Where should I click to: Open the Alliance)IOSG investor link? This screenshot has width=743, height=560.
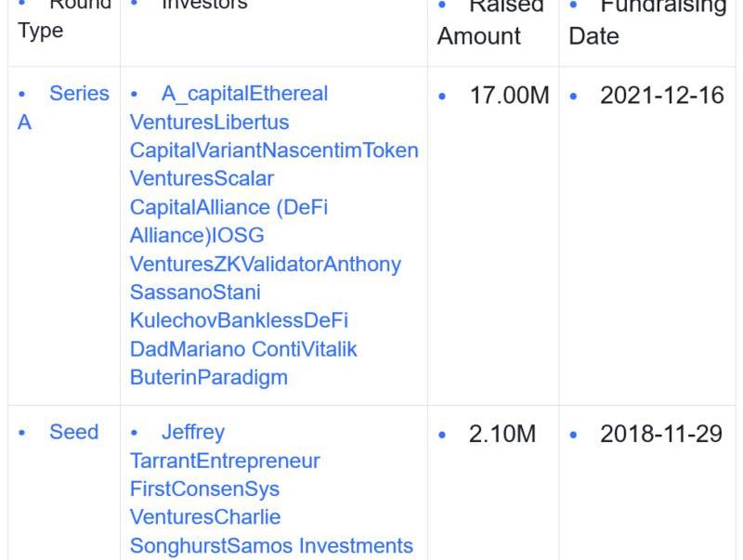pos(197,236)
